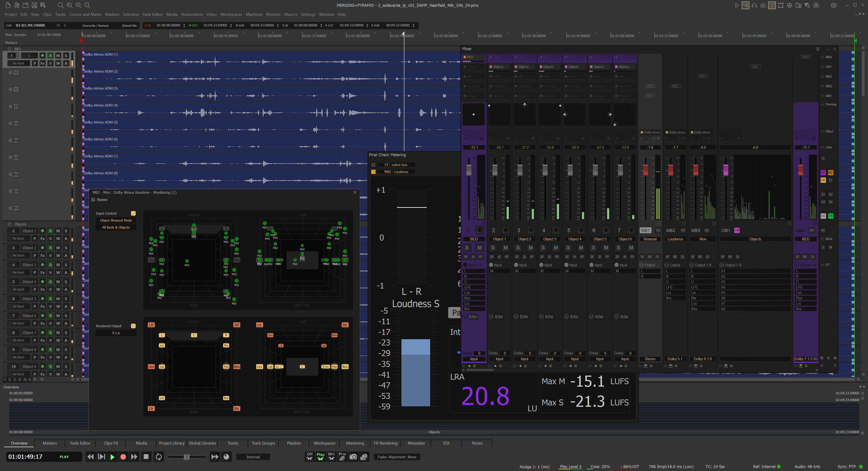This screenshot has height=471, width=868.
Task: Switch to the Track Groups tab
Action: (x=263, y=443)
